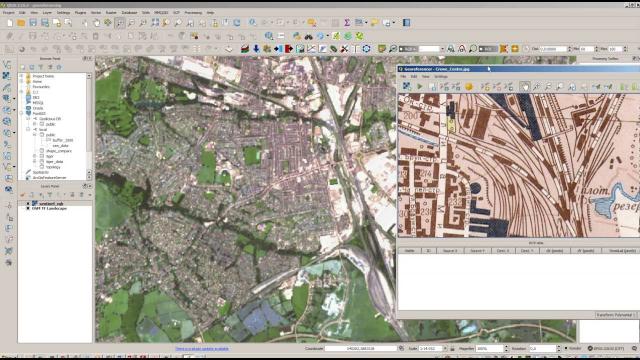Screen dimensions: 640x360
Task: Select the buffer_1000 table in browser
Action: (x=62, y=140)
